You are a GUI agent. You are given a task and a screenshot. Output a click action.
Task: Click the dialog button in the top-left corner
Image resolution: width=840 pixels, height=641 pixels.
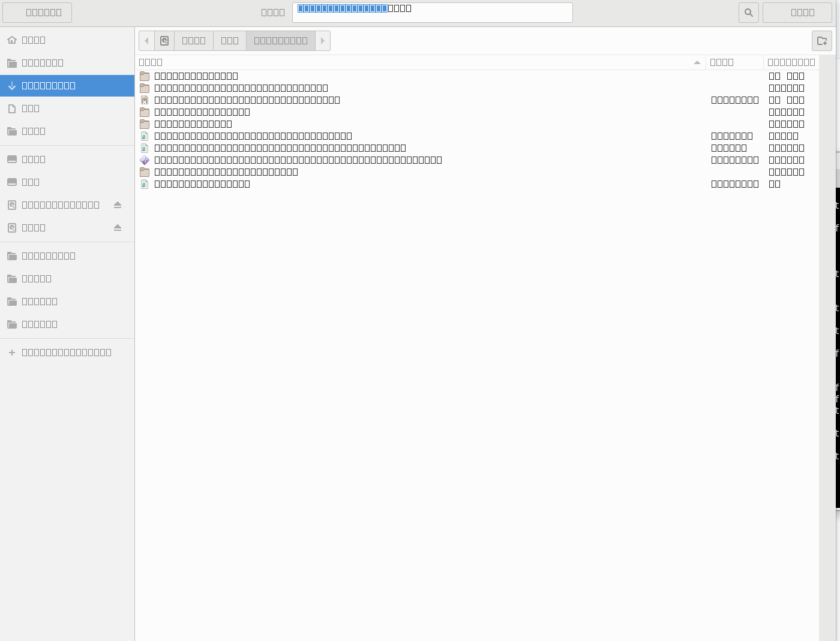pos(37,13)
